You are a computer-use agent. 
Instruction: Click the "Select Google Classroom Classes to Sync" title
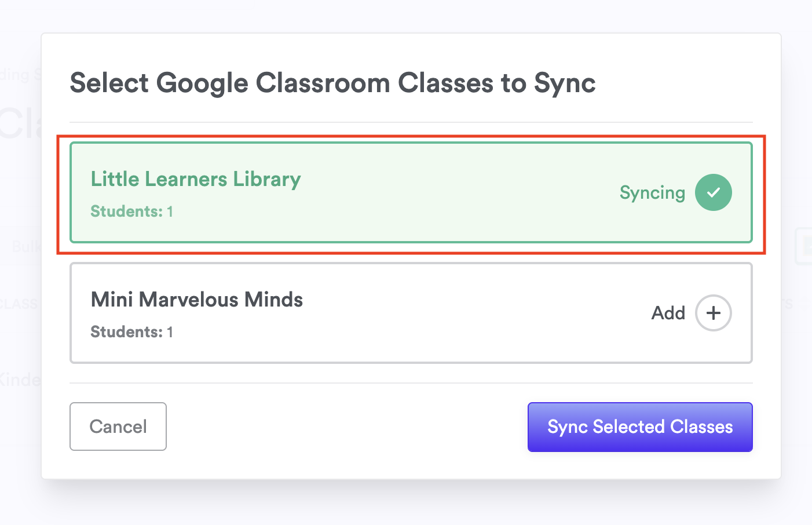(332, 83)
